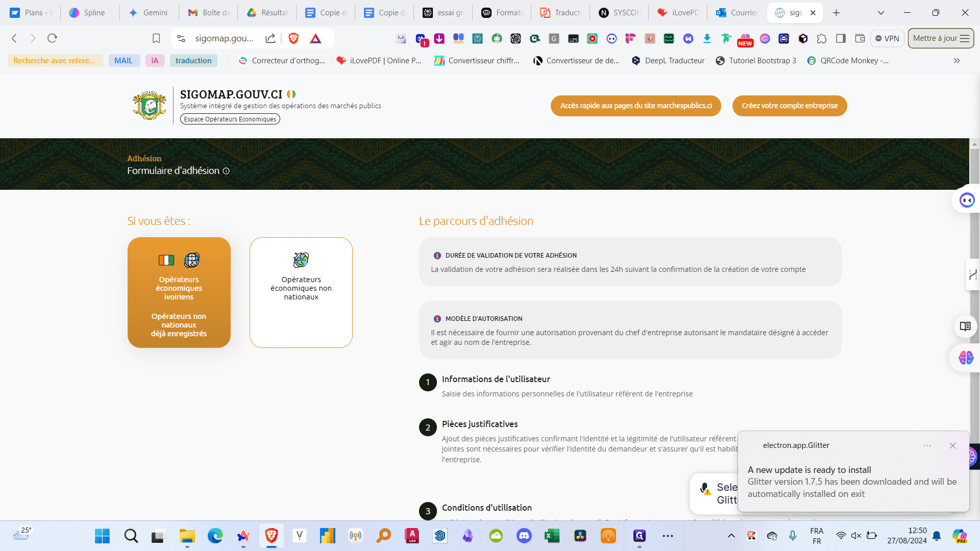Screen dimensions: 980x551
Task: Click the Brave Rewards triangle icon
Action: tap(315, 38)
